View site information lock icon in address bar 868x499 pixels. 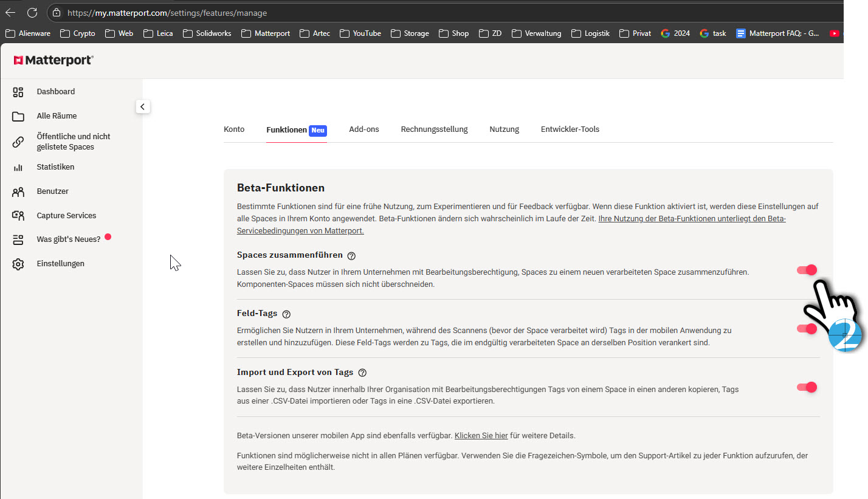click(x=57, y=13)
